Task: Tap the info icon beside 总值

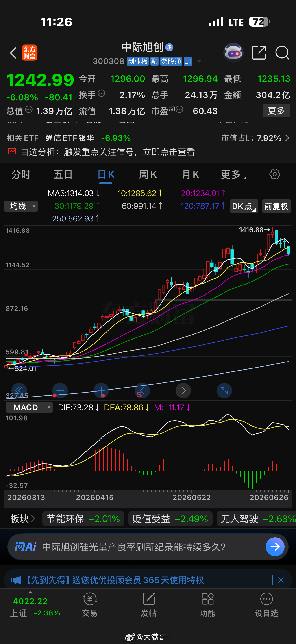Action: tap(29, 109)
